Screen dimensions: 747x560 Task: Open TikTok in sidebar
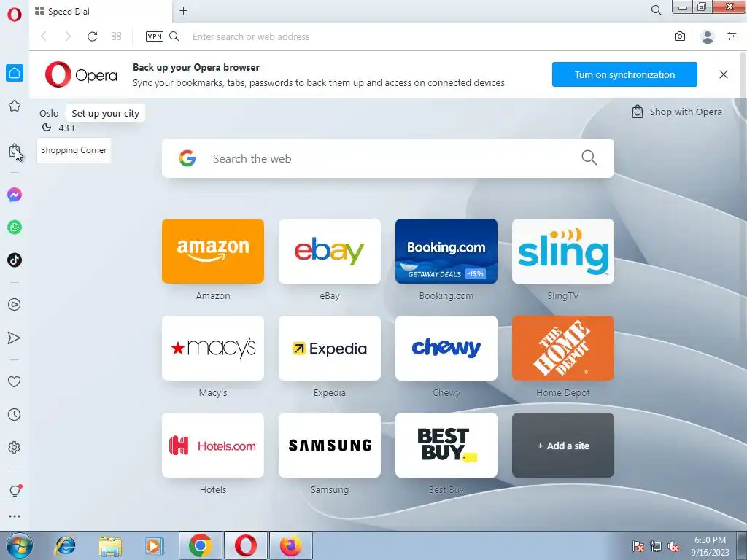tap(15, 260)
